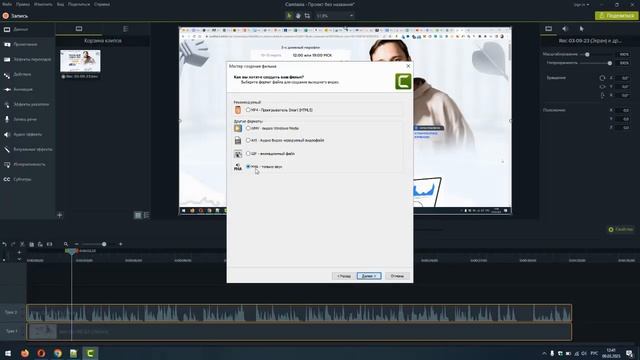The width and height of the screenshot is (640, 360).
Task: Click the Split icon above timeline
Action: click(49, 244)
